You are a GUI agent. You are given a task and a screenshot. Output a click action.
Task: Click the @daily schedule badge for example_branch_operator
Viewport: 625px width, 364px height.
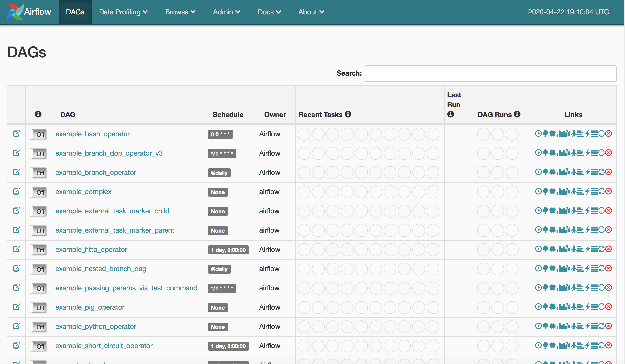point(219,173)
